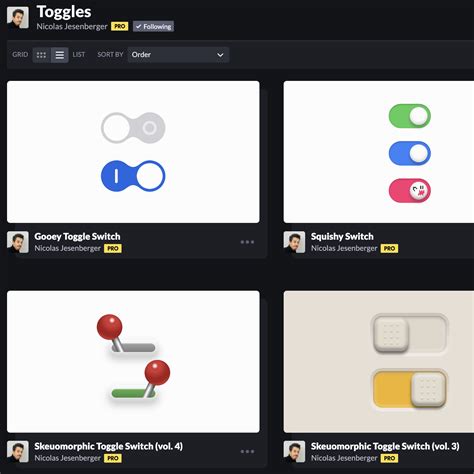Open more options for Skeuomorphic Toggle Switch (vol. 4)

point(247,452)
